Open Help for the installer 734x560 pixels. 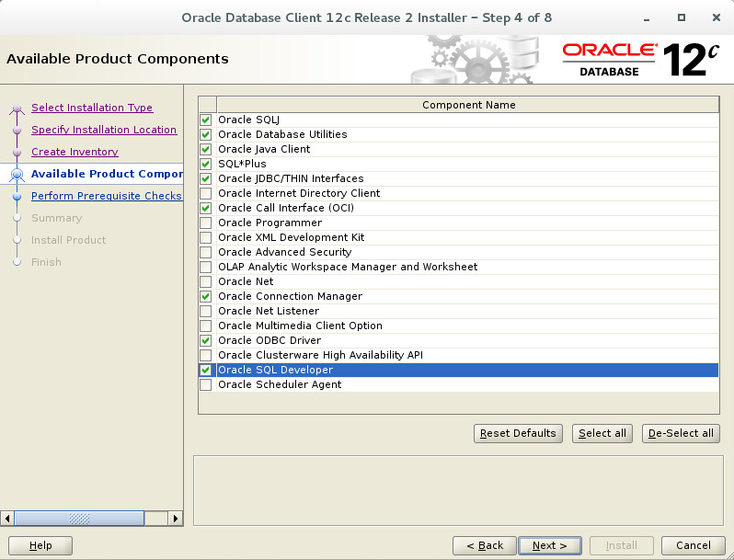[40, 545]
